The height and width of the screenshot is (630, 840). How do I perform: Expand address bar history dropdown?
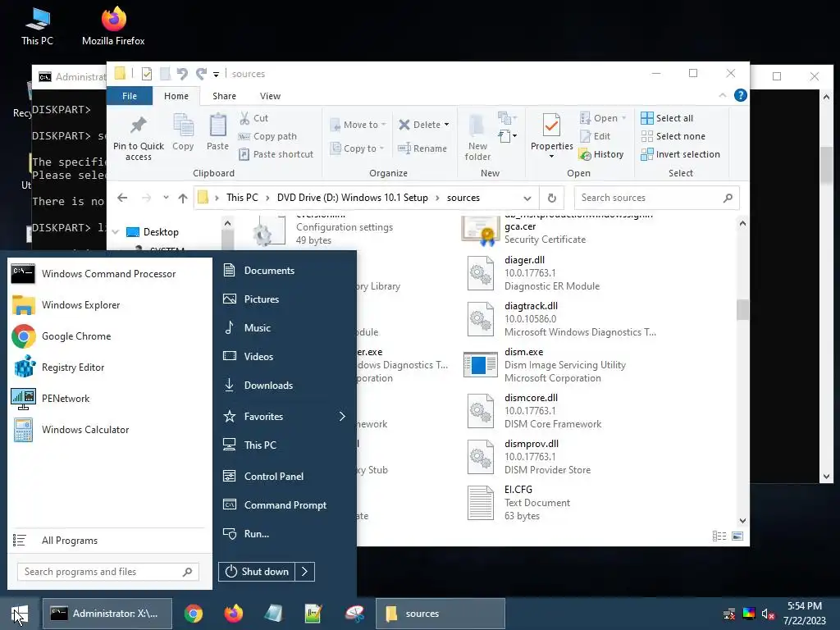527,199
